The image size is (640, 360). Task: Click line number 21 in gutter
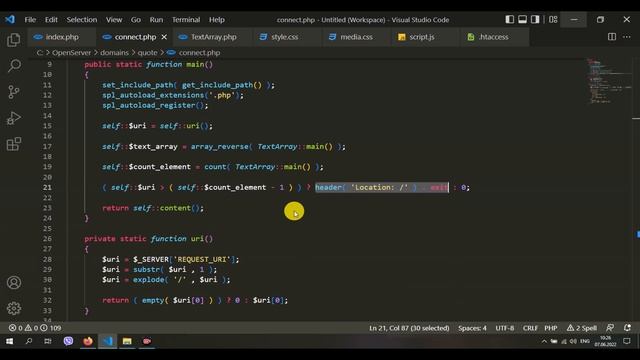[x=47, y=187]
